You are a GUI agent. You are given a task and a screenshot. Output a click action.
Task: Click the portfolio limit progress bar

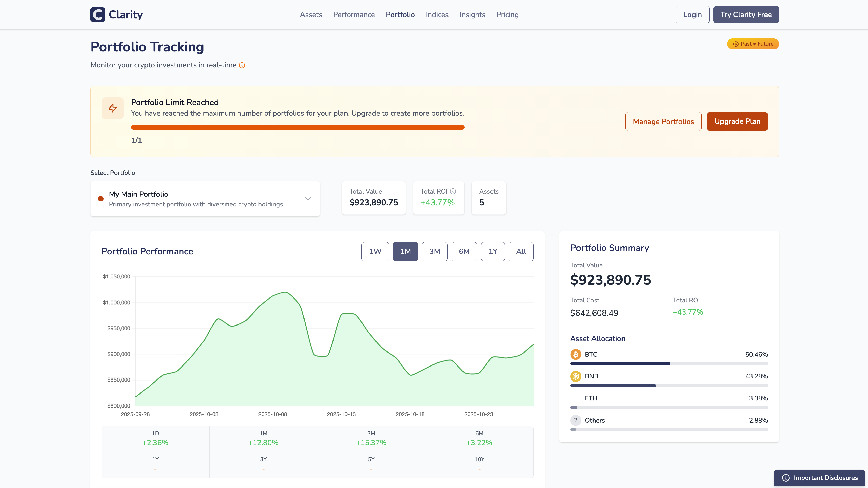point(298,128)
